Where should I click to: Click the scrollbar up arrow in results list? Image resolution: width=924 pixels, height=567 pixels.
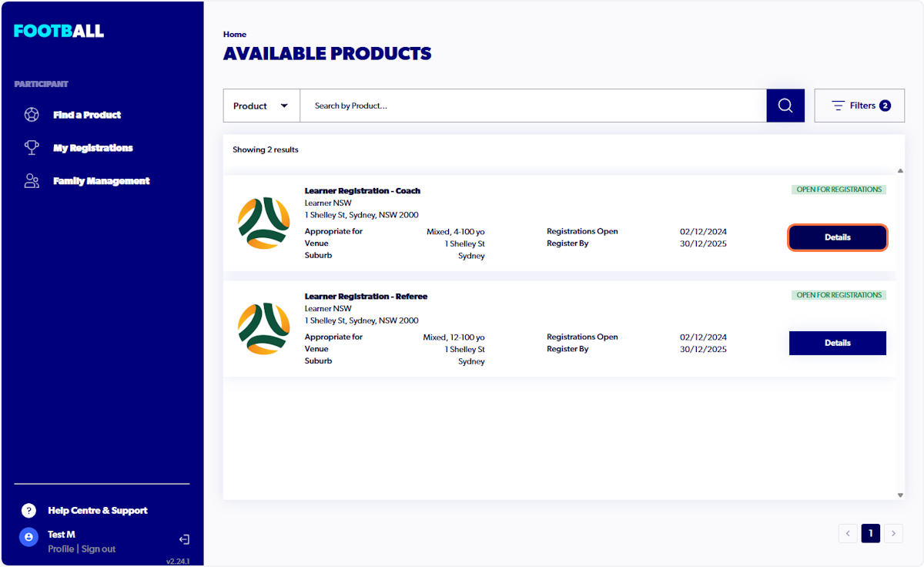tap(900, 171)
